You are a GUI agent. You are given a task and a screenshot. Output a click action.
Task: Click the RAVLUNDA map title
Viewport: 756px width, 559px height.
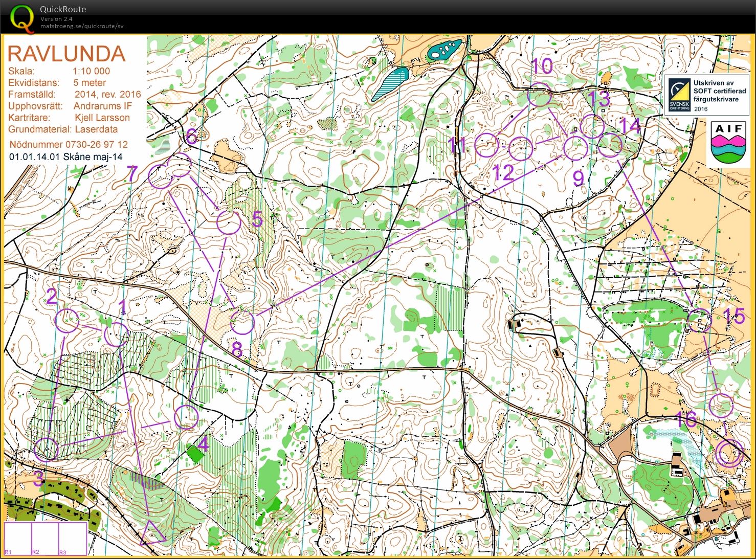[x=66, y=54]
